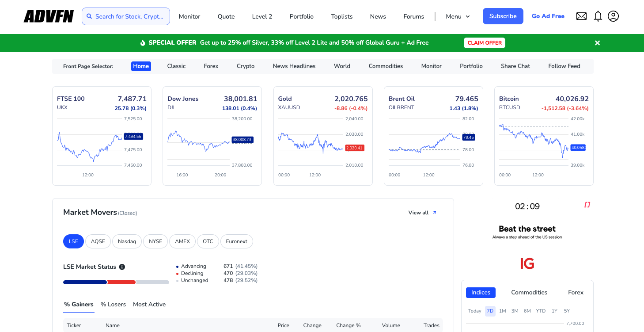Set chart range to YTD
This screenshot has width=644, height=332.
[x=541, y=311]
